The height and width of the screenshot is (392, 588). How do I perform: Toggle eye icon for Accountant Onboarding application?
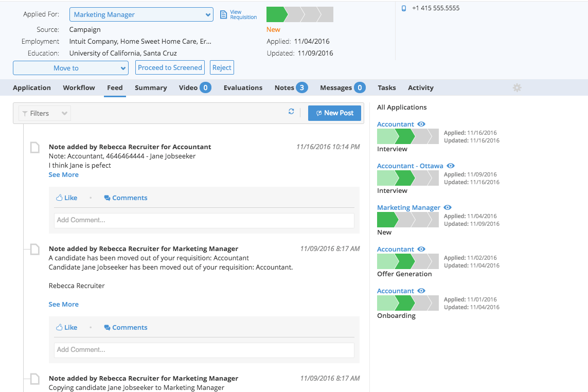tap(421, 291)
